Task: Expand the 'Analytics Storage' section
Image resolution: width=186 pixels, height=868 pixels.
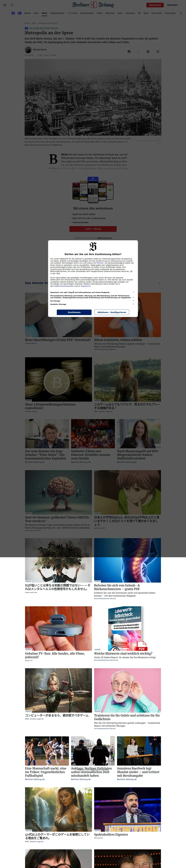Action: click(92, 304)
